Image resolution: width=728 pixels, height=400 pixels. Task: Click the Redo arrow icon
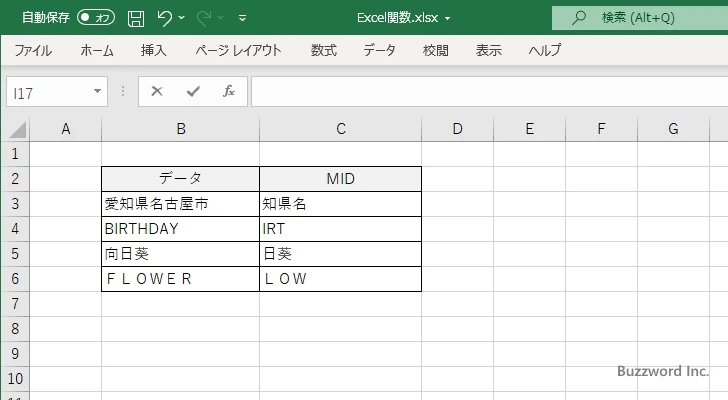[205, 18]
